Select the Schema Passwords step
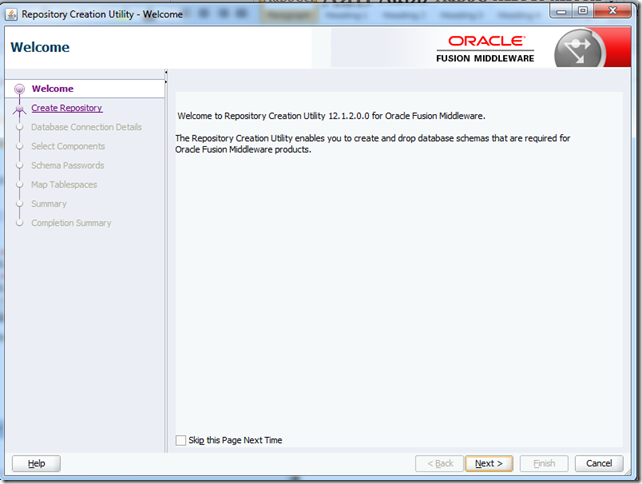 pyautogui.click(x=68, y=165)
